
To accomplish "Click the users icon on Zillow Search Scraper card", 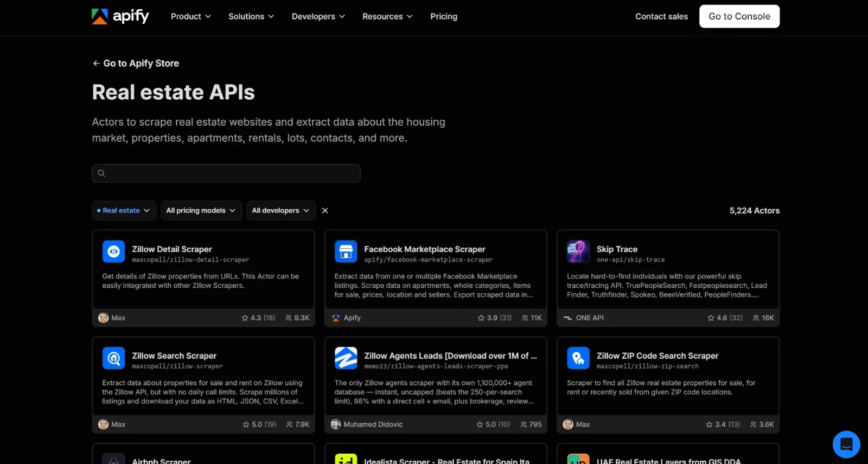I will pos(290,424).
